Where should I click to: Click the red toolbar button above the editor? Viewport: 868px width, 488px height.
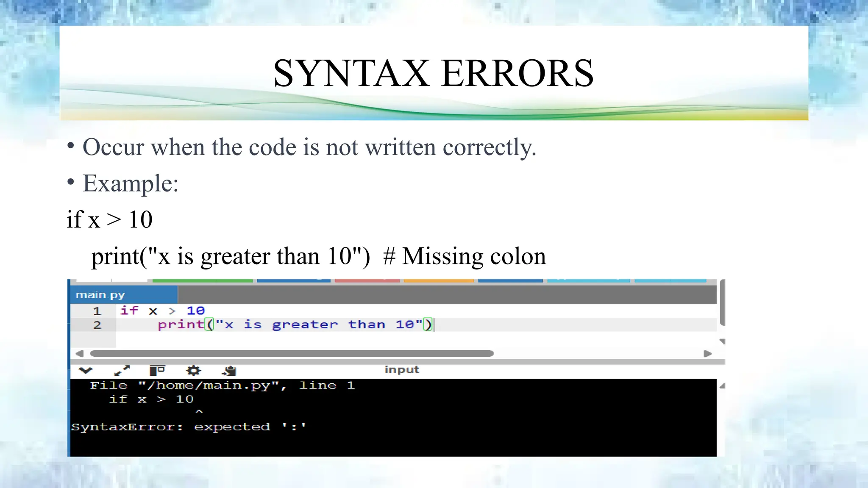click(367, 280)
